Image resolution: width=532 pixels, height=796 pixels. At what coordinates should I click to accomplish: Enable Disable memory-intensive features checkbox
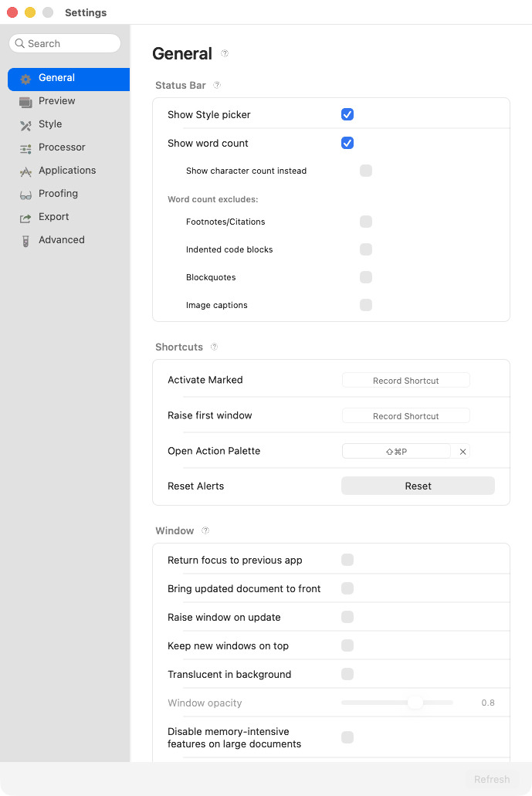click(x=347, y=737)
